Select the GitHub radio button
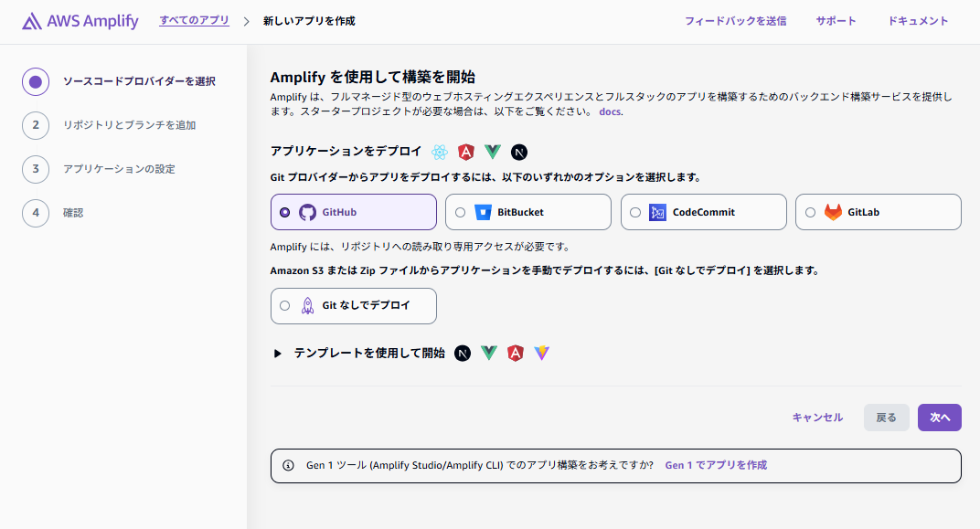The height and width of the screenshot is (529, 980). coord(285,212)
